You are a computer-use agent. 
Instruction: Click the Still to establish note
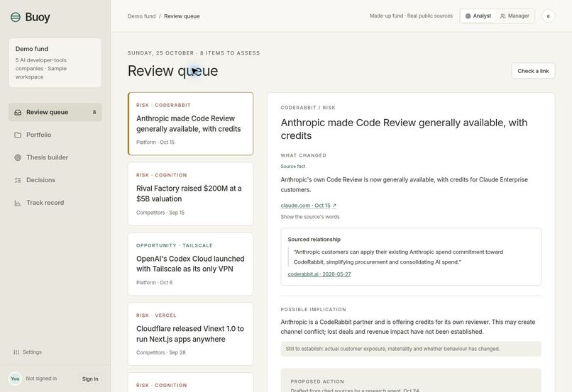(x=411, y=349)
